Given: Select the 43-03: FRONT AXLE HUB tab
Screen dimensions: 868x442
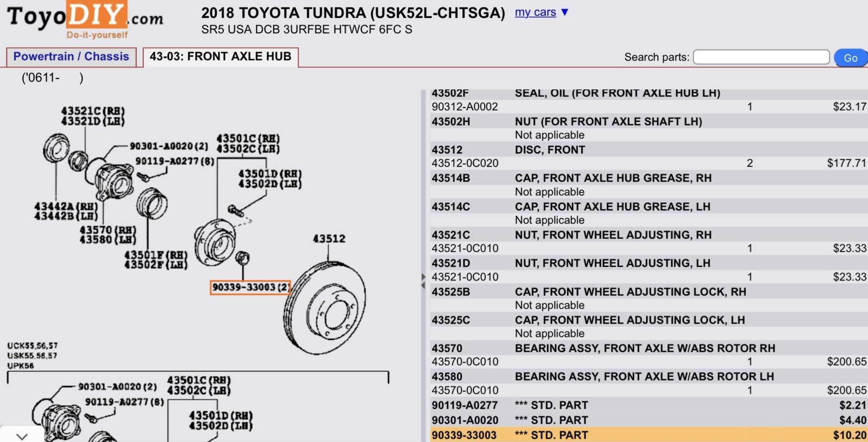Looking at the screenshot, I should pos(221,57).
